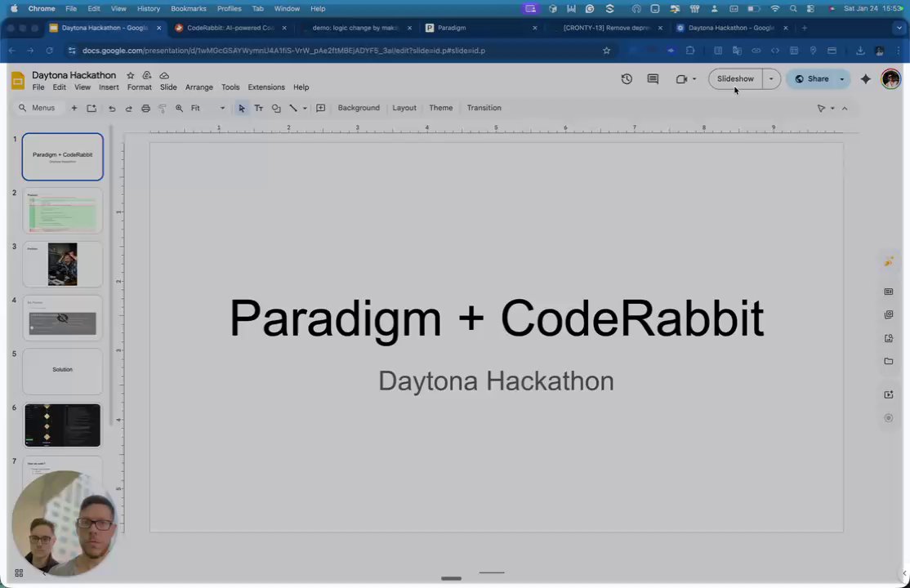Image resolution: width=910 pixels, height=588 pixels.
Task: Switch to the Paradigm browser tab
Action: pos(480,28)
